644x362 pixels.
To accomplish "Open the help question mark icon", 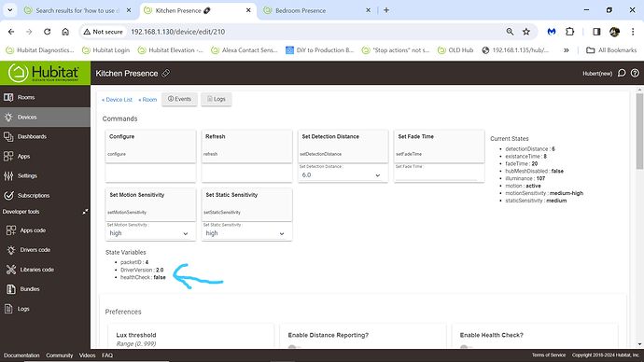I will click(x=635, y=73).
